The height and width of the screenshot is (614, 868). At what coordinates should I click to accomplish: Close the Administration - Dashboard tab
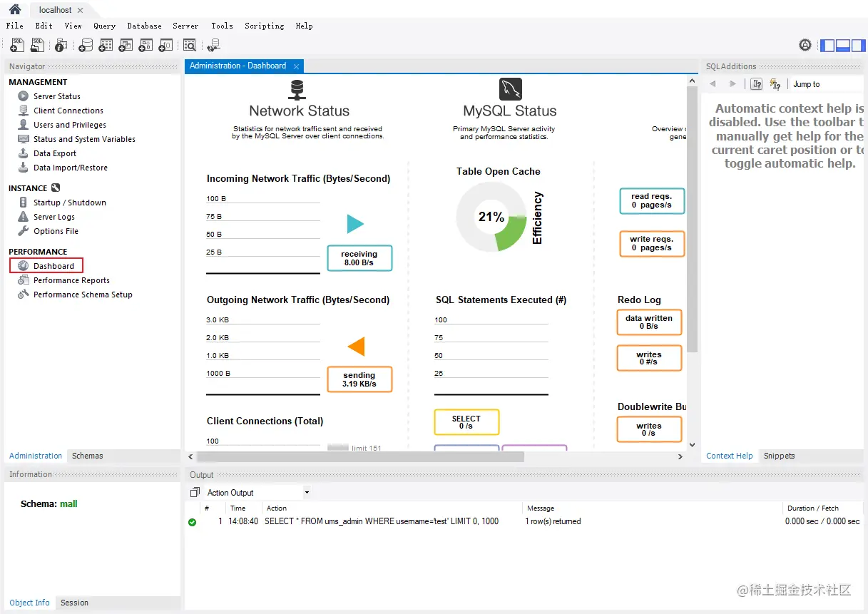[x=296, y=66]
